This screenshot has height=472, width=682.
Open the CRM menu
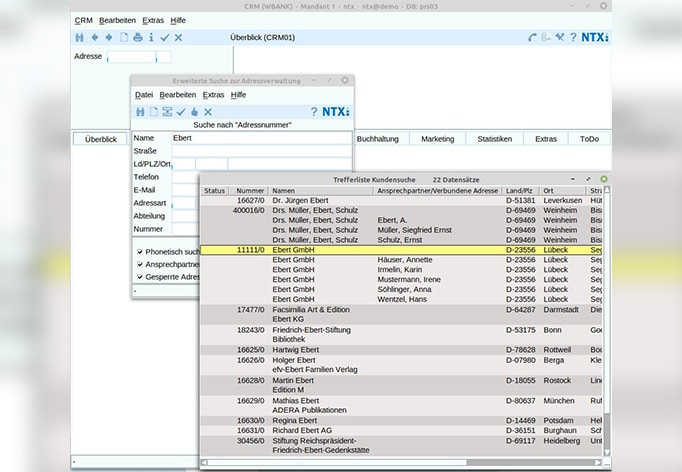click(84, 20)
